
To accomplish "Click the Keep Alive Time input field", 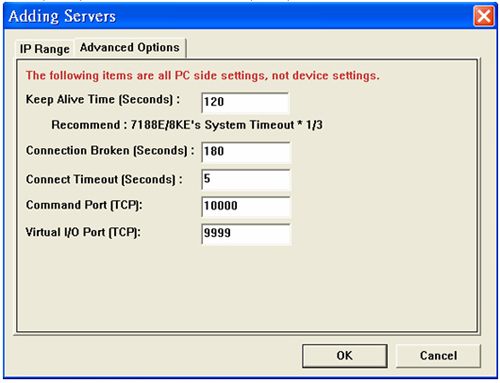I will (245, 102).
